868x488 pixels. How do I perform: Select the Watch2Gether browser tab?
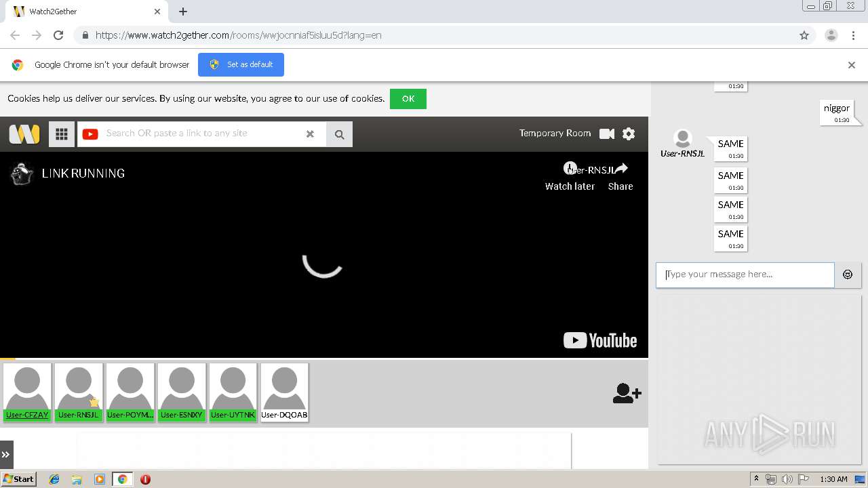[x=88, y=12]
